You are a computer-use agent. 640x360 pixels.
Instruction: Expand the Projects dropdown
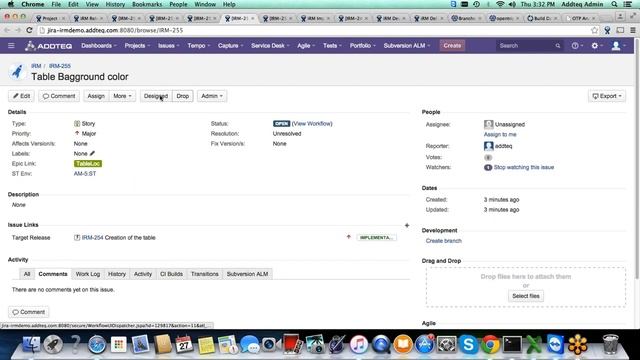tap(137, 46)
